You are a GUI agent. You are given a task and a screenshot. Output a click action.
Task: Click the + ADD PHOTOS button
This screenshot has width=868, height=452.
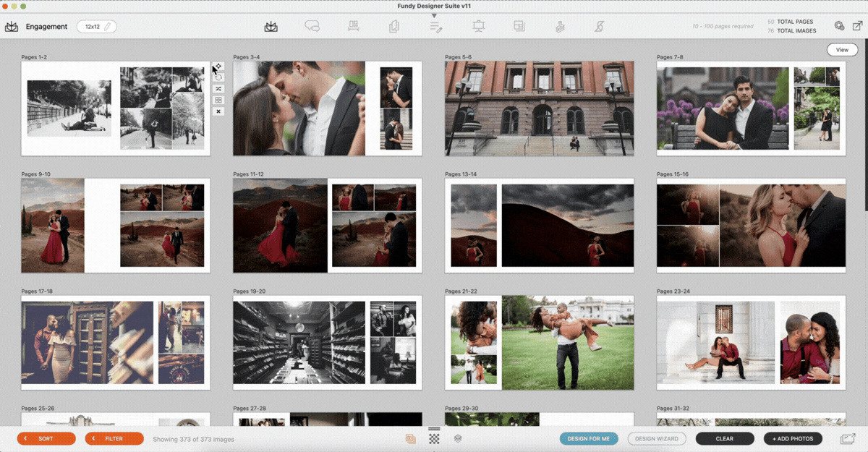coord(793,439)
